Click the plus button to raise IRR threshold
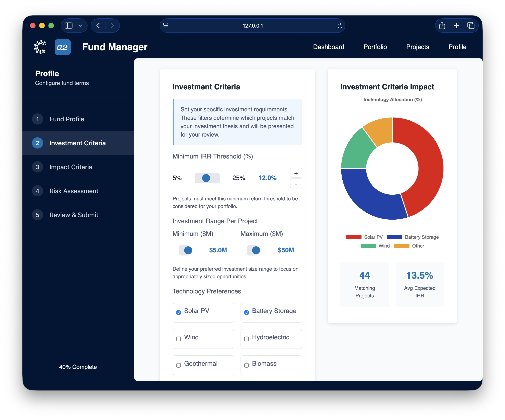505x420 pixels. (x=296, y=172)
